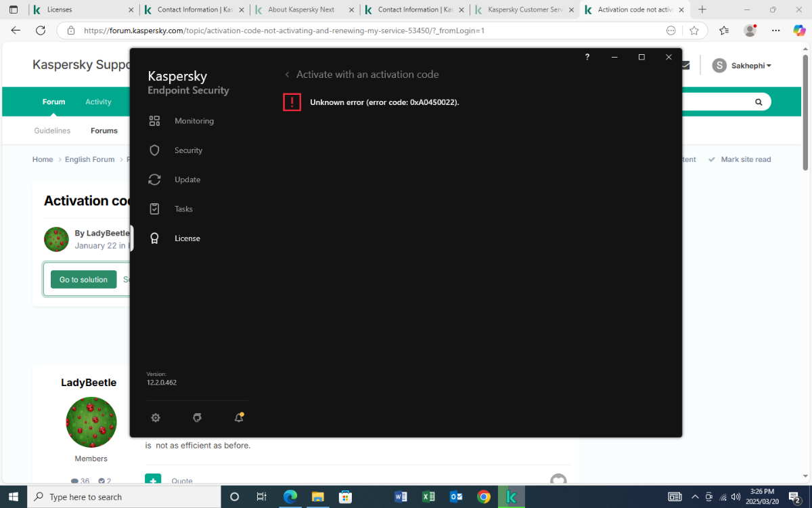The width and height of the screenshot is (812, 508).
Task: Show hidden system tray icons
Action: click(694, 496)
